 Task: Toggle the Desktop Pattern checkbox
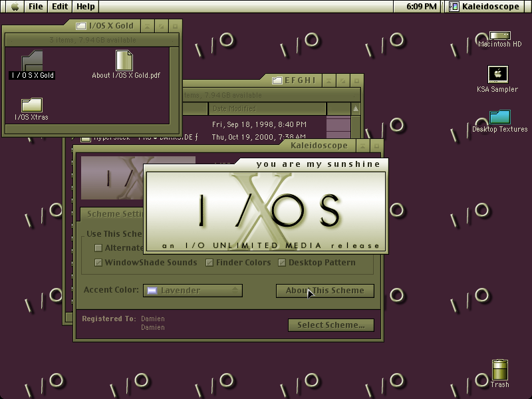pos(282,263)
